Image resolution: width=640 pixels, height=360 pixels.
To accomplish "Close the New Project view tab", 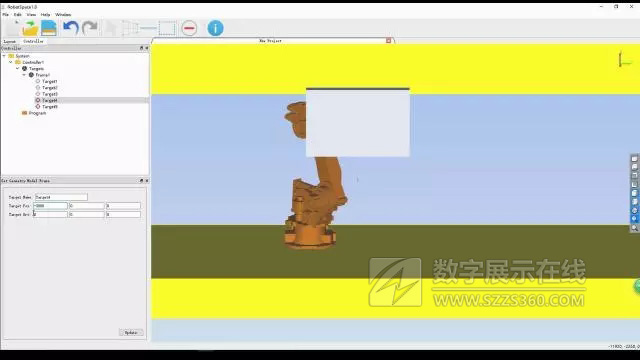I will tap(389, 40).
